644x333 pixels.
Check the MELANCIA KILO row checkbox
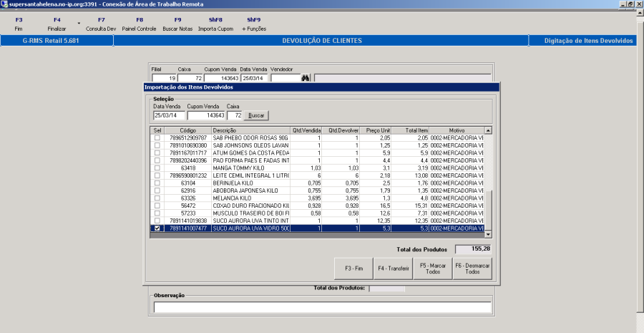[157, 198]
